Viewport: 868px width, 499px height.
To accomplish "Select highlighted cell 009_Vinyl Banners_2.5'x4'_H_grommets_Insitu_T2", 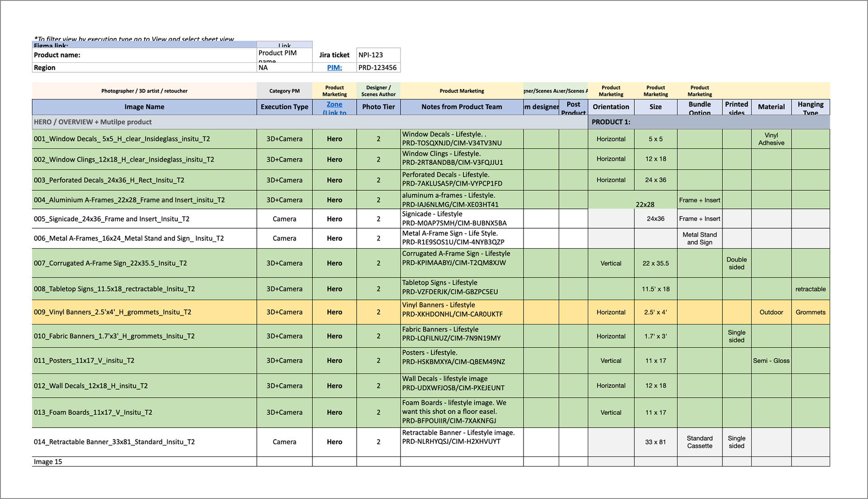I will pyautogui.click(x=144, y=312).
